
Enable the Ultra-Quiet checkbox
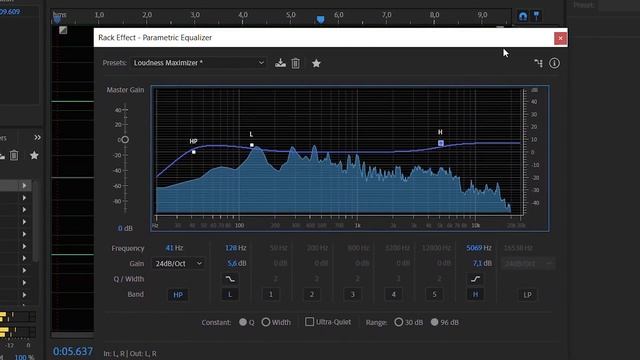[x=309, y=322]
